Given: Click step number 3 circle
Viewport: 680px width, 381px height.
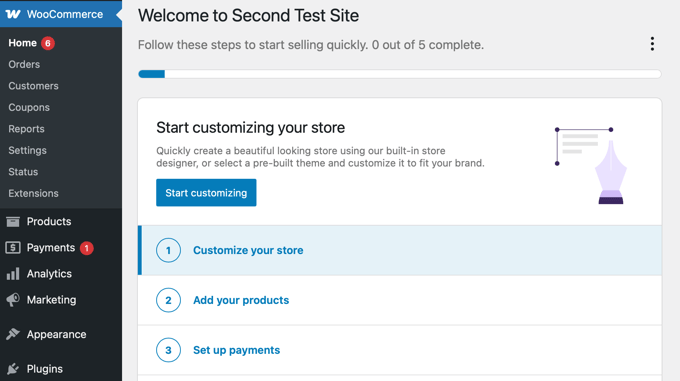Looking at the screenshot, I should (168, 350).
